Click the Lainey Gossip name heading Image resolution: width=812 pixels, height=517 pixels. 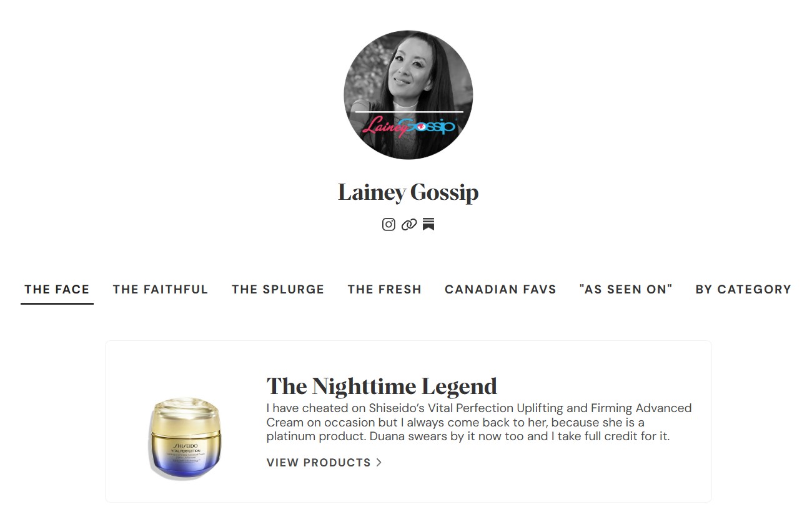tap(408, 192)
